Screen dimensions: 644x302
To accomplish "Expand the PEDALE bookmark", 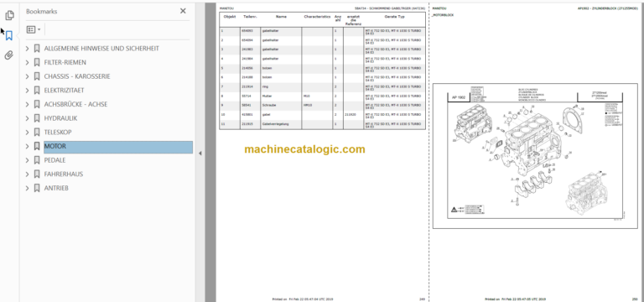I will click(27, 160).
